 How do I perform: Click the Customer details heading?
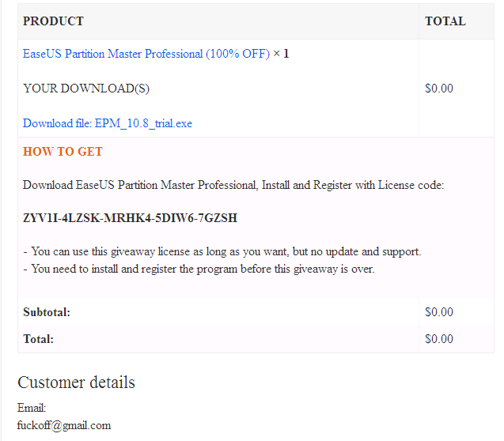click(76, 383)
